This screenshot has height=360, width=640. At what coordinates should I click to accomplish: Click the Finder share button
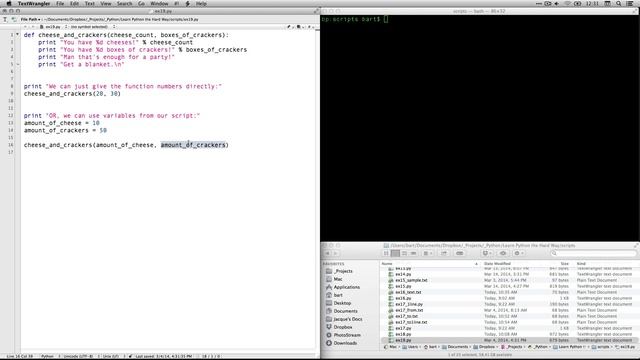(444, 253)
